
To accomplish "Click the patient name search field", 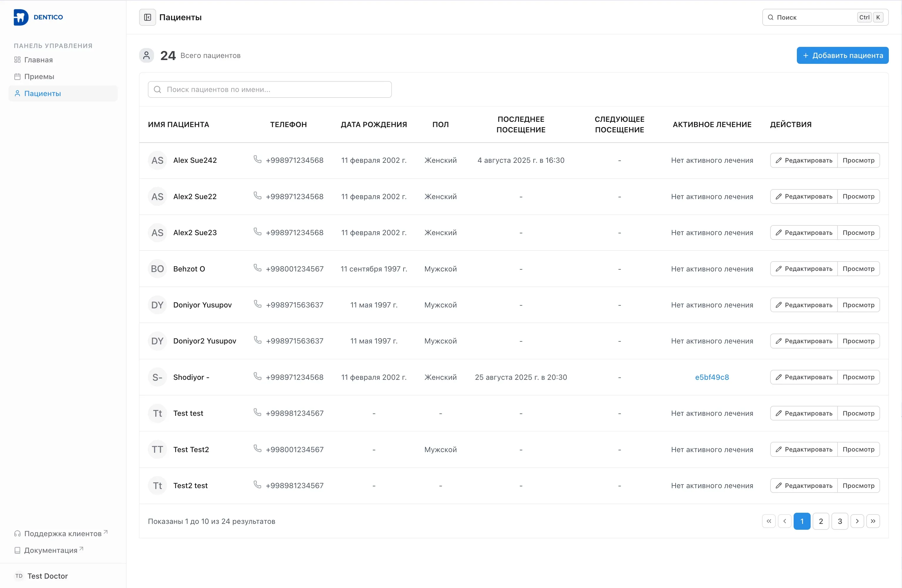I will [x=269, y=89].
